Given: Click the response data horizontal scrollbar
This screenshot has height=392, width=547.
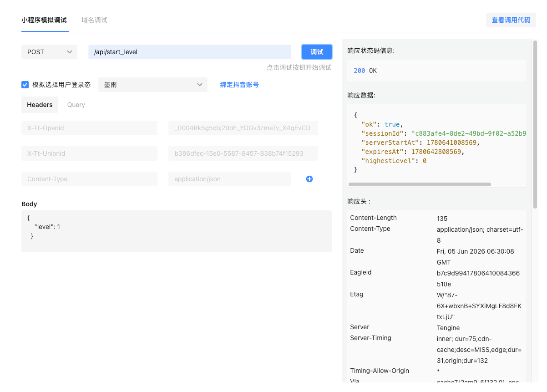Looking at the screenshot, I should point(420,184).
